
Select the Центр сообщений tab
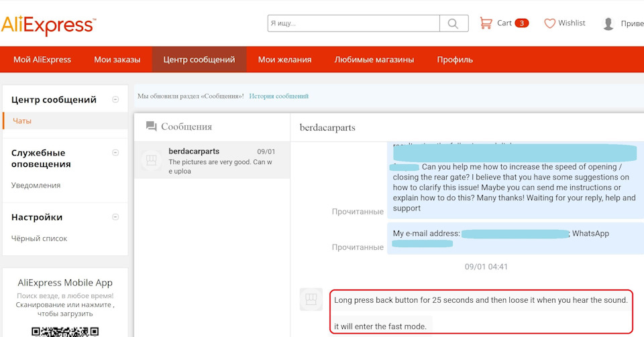pos(199,60)
